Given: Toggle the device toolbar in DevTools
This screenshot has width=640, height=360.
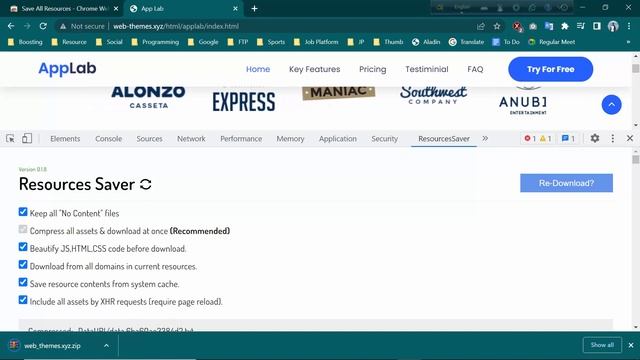Looking at the screenshot, I should coord(27,138).
